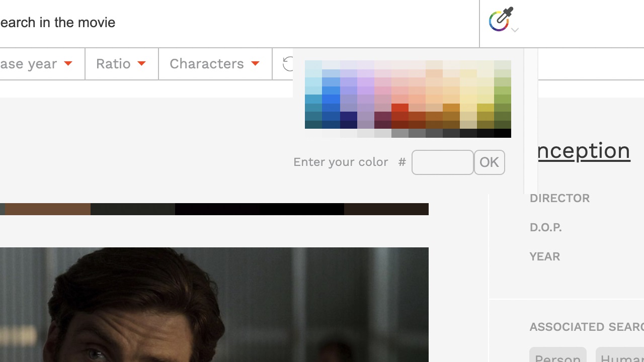Click the D.O.P. label
644x362 pixels.
(x=545, y=227)
